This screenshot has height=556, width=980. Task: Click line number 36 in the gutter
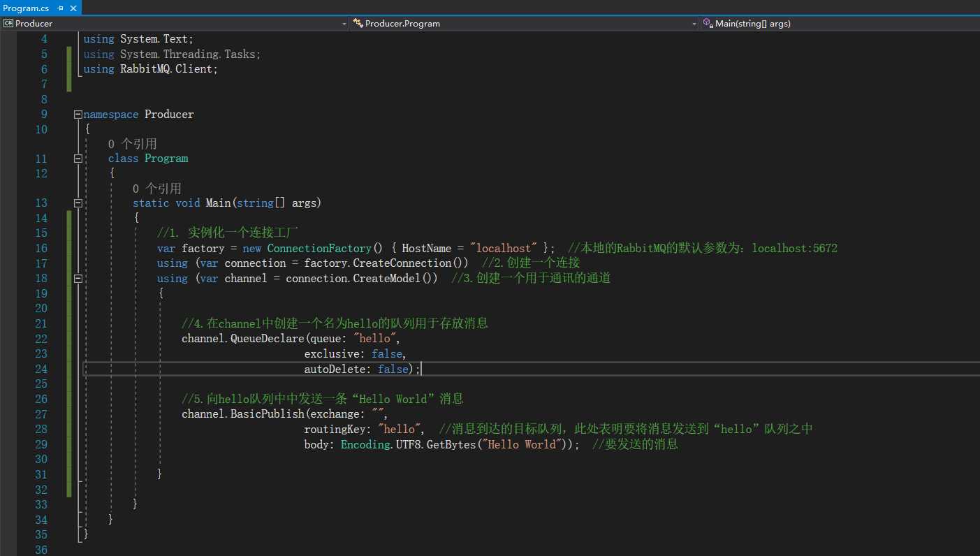[41, 550]
